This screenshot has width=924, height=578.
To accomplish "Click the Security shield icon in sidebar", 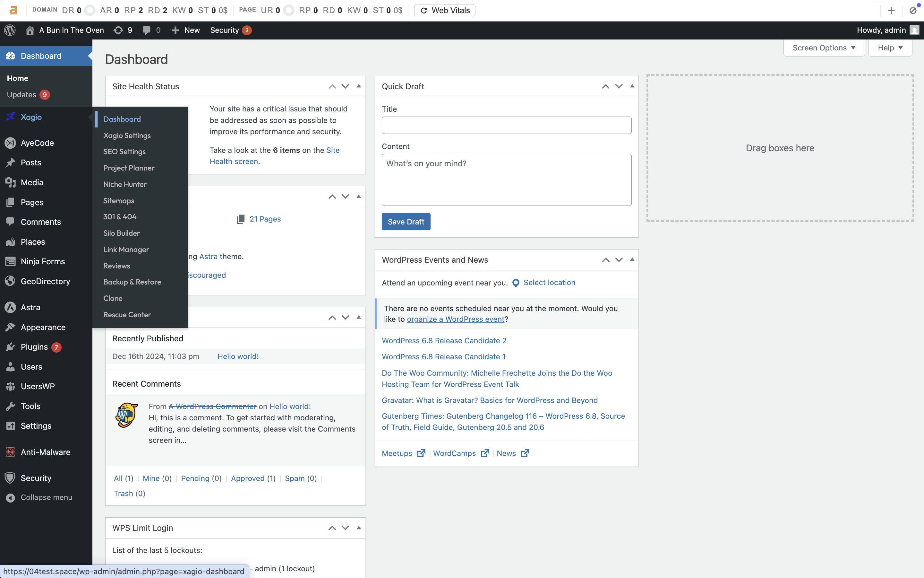I will click(x=10, y=478).
